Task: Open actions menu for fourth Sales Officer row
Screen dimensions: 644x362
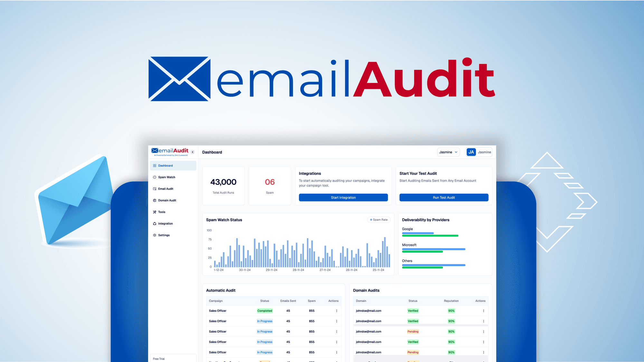Action: pyautogui.click(x=336, y=342)
